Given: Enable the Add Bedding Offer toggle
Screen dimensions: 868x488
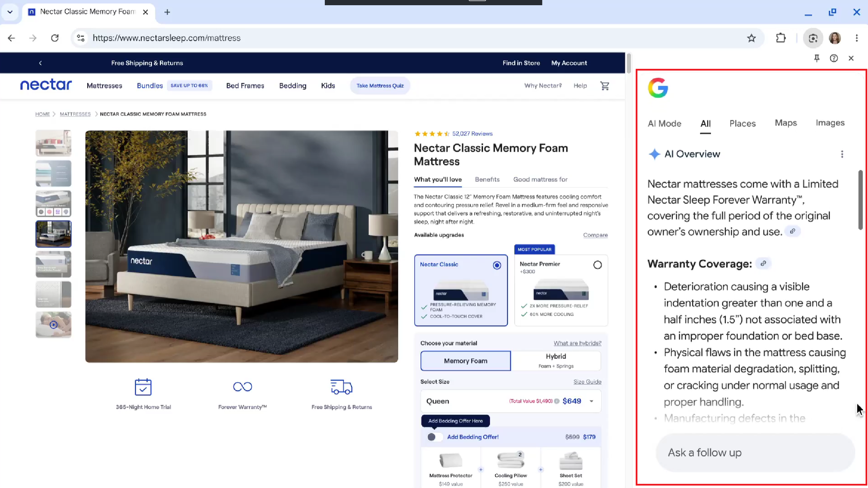Looking at the screenshot, I should 435,437.
